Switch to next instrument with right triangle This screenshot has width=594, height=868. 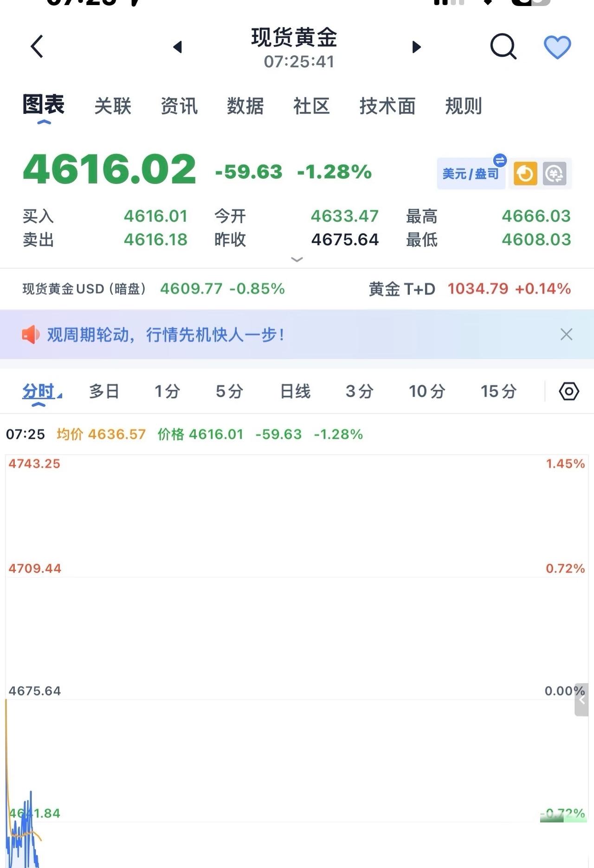[x=416, y=47]
